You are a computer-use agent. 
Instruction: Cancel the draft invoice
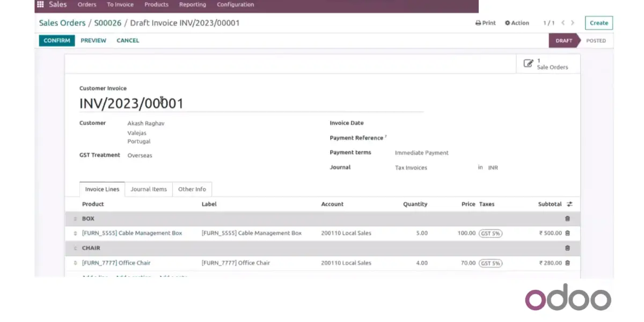point(128,40)
